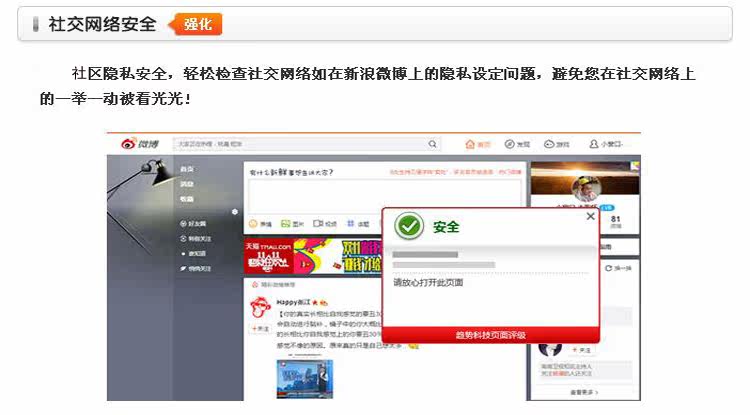Open the Games tab with gamepad icon
Image resolution: width=750 pixels, height=415 pixels.
[556, 144]
